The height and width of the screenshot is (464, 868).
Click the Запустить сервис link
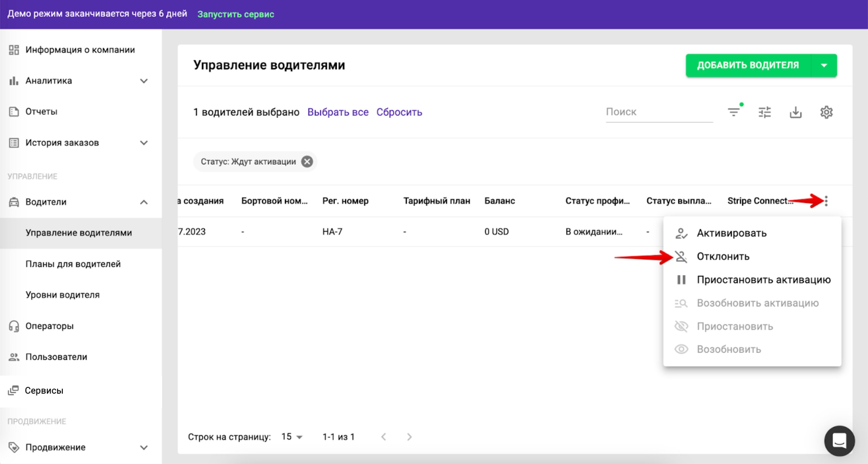(236, 14)
